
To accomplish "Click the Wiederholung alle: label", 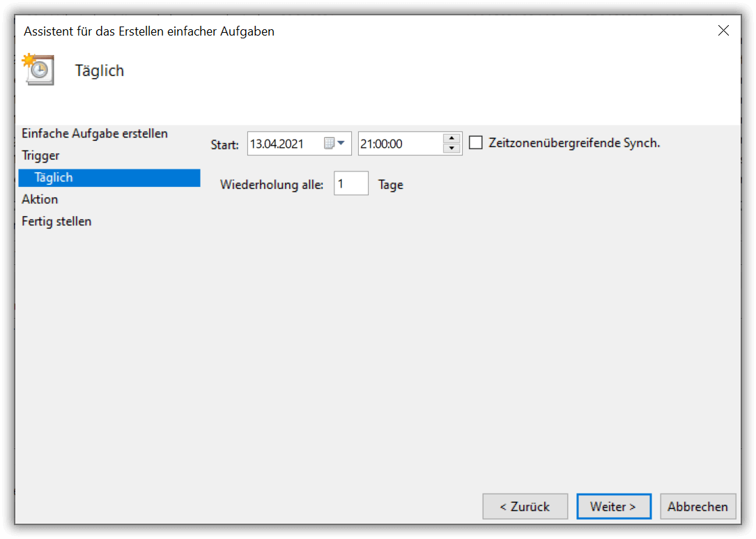I will pos(272,185).
